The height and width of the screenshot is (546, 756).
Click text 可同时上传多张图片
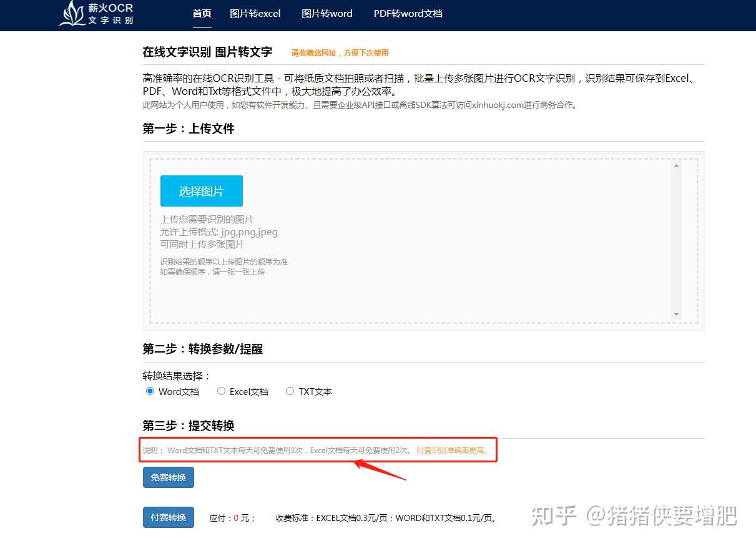202,245
